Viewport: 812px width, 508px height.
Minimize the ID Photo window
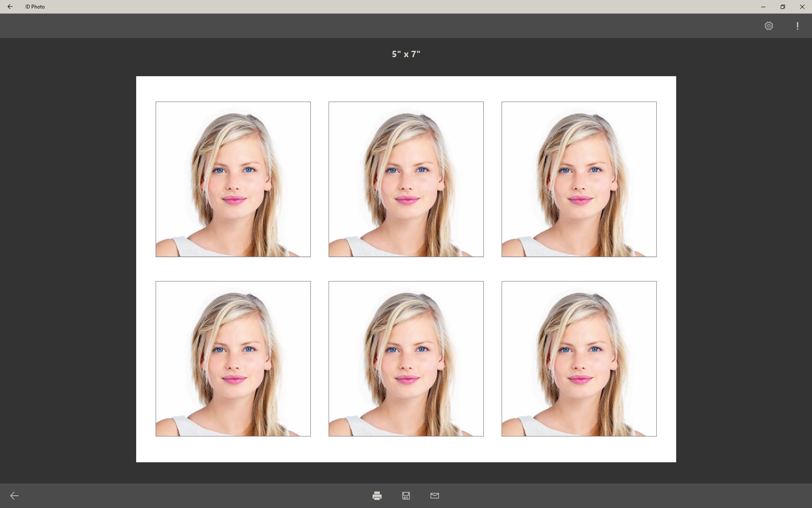[763, 7]
